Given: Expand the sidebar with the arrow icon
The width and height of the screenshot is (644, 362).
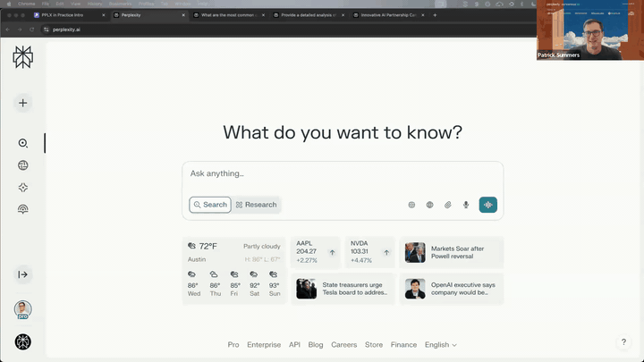Looking at the screenshot, I should tap(22, 274).
